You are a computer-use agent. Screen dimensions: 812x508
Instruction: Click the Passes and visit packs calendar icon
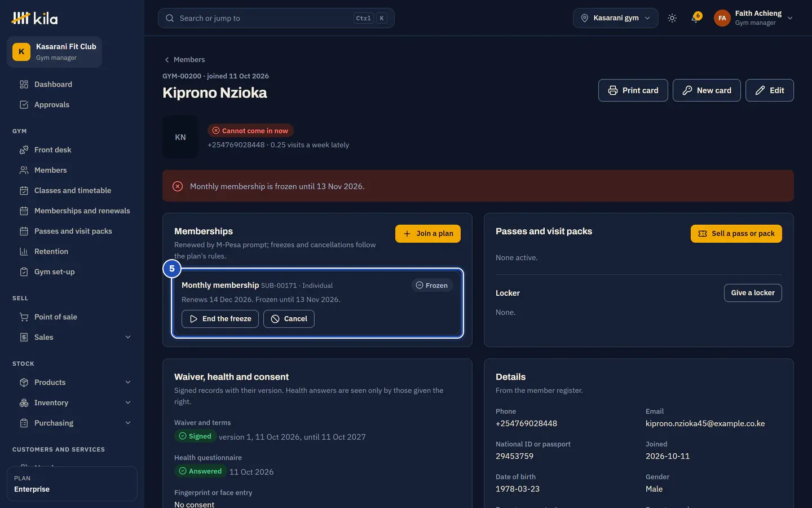coord(24,231)
